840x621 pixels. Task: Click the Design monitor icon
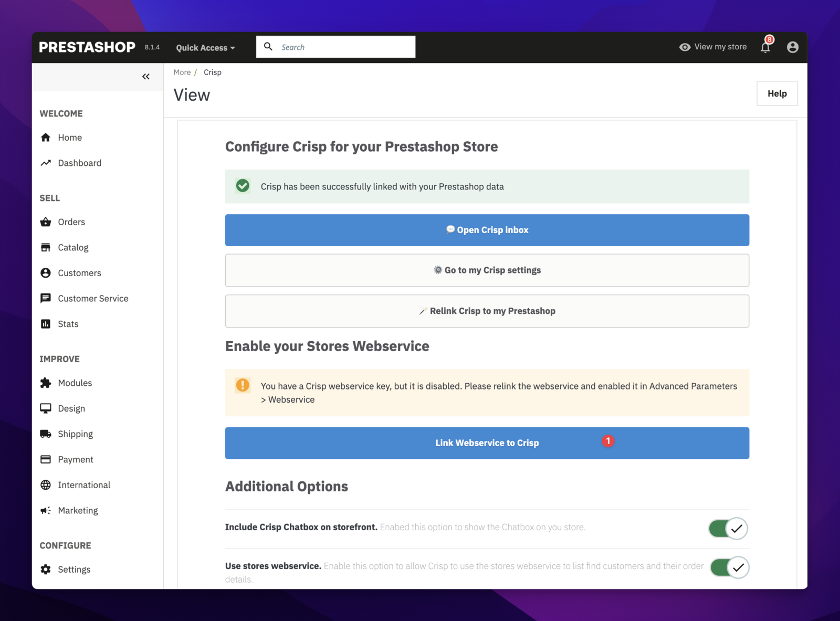click(46, 408)
